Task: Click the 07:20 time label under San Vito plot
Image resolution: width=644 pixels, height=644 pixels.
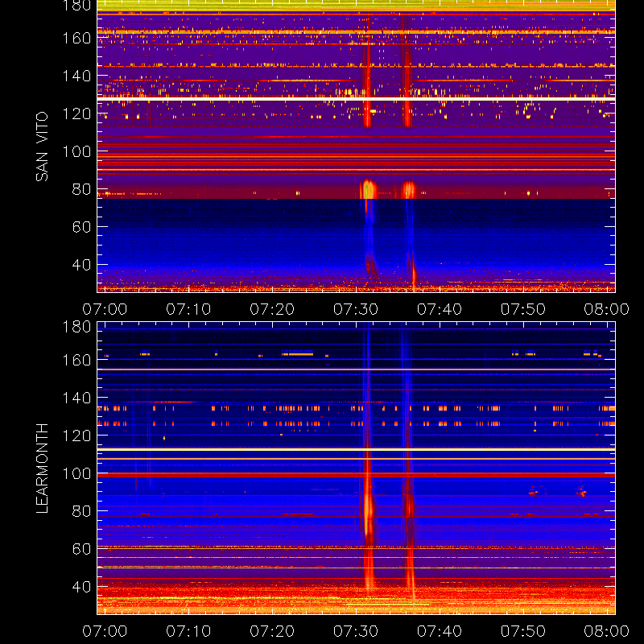Action: [x=272, y=309]
